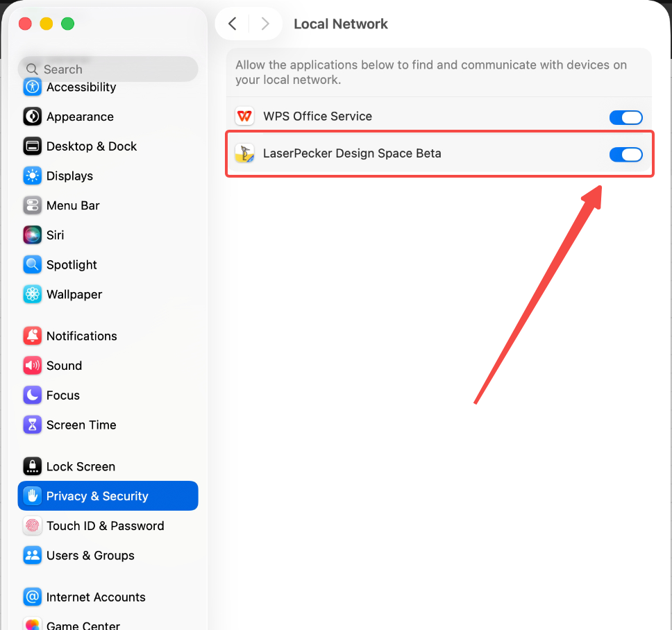The width and height of the screenshot is (672, 630).
Task: Click the WPS Office Service app icon
Action: click(245, 116)
